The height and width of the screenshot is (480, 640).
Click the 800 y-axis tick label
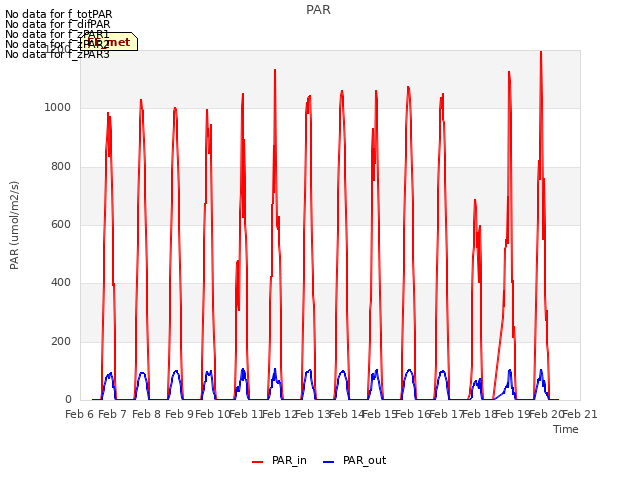pyautogui.click(x=61, y=166)
